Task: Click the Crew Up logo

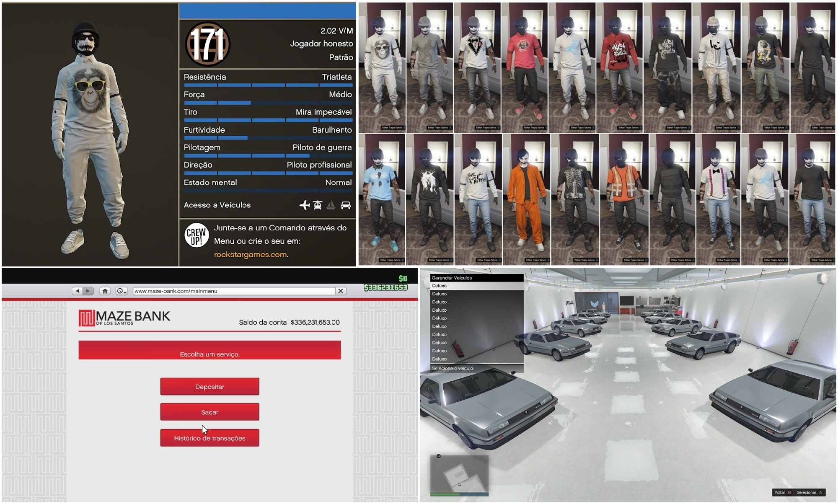Action: (197, 235)
